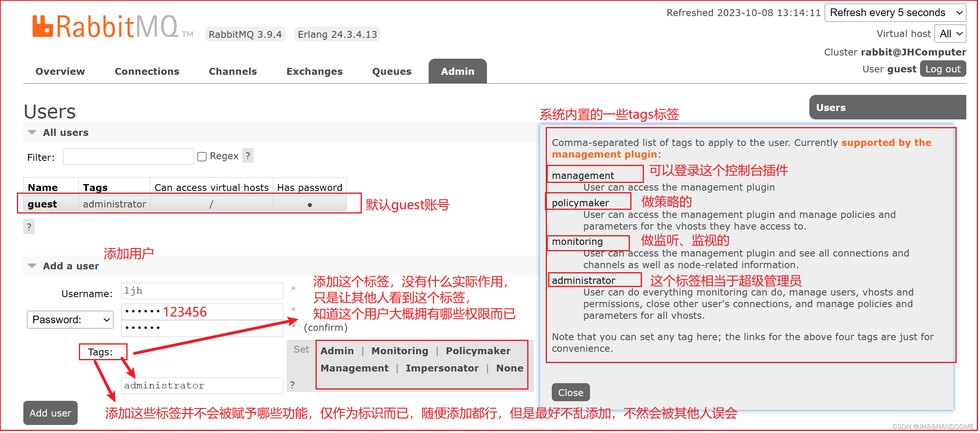The image size is (980, 433).
Task: Click the RabbitMQ 3.9.4 version label
Action: click(x=245, y=35)
